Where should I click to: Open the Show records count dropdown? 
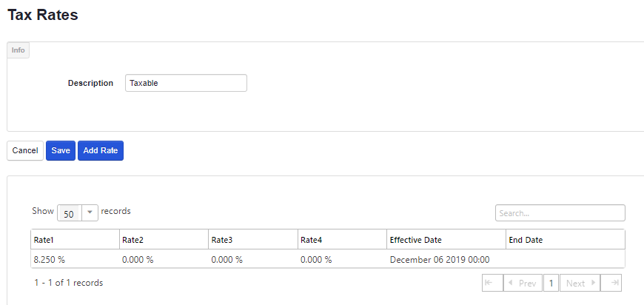(78, 212)
